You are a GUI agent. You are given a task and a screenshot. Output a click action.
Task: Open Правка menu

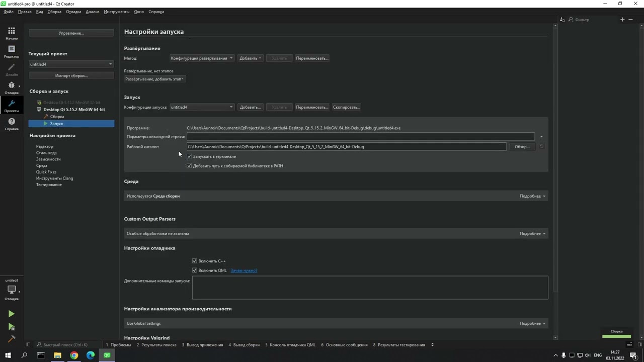[25, 12]
